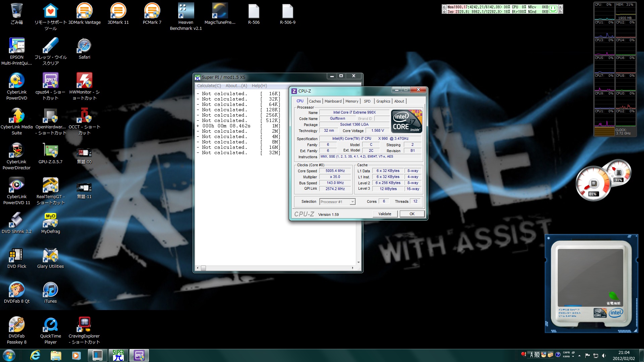
Task: Open the RealTempGT shortcut icon
Action: pyautogui.click(x=51, y=186)
